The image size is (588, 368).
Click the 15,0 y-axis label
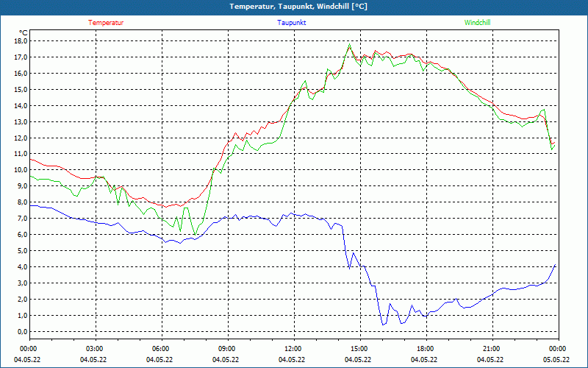click(21, 89)
